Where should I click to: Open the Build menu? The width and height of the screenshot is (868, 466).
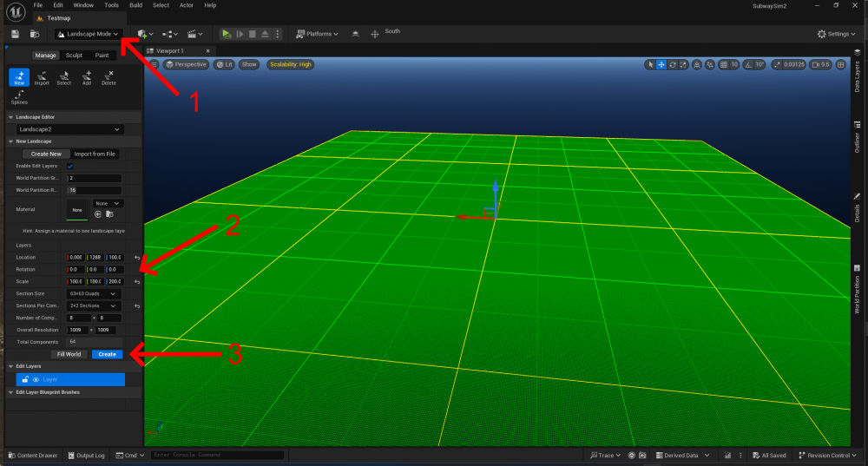point(135,5)
